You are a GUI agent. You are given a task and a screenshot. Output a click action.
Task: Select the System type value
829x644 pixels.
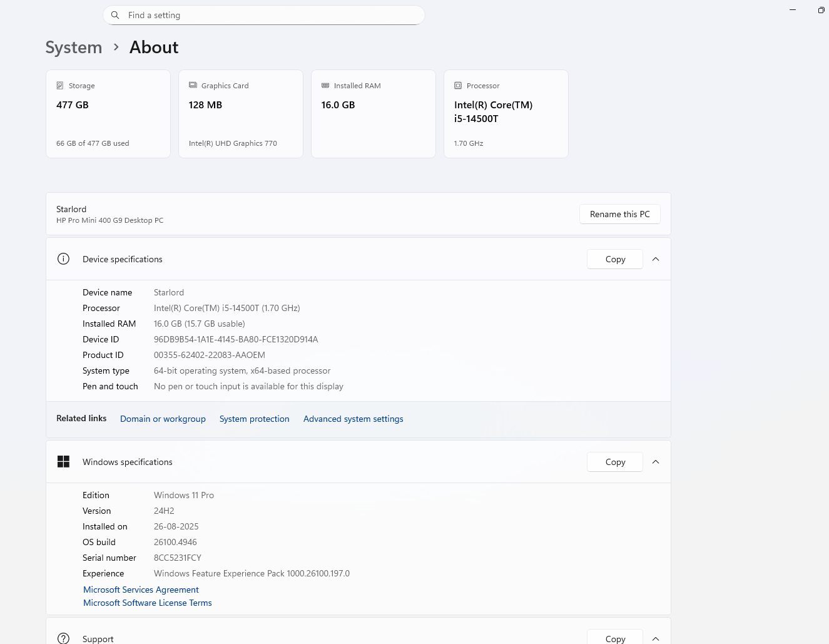(x=242, y=371)
